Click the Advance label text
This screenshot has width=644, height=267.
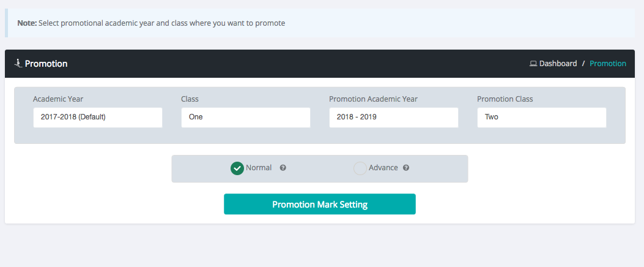coord(383,168)
